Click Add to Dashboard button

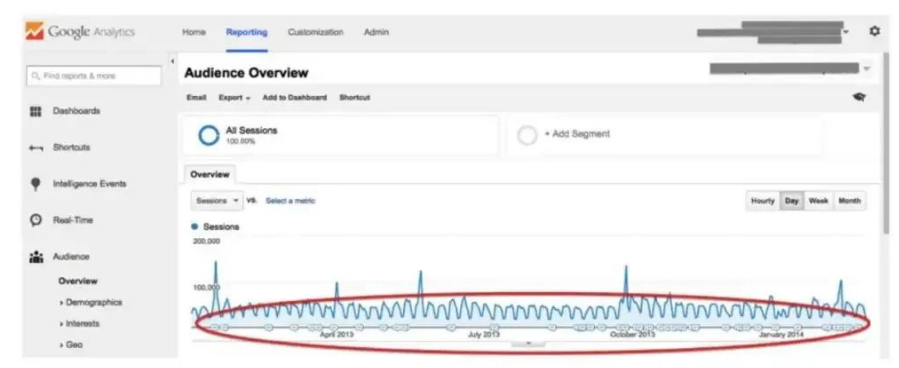pyautogui.click(x=295, y=98)
